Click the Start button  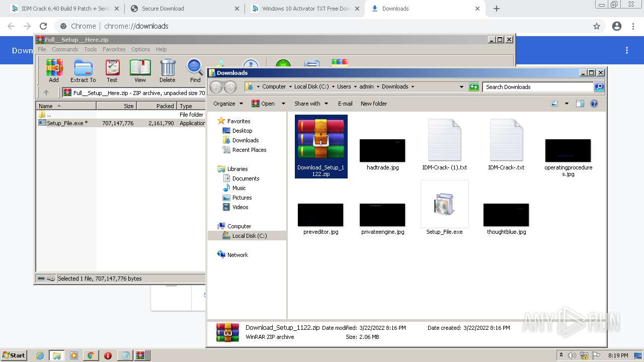click(14, 355)
